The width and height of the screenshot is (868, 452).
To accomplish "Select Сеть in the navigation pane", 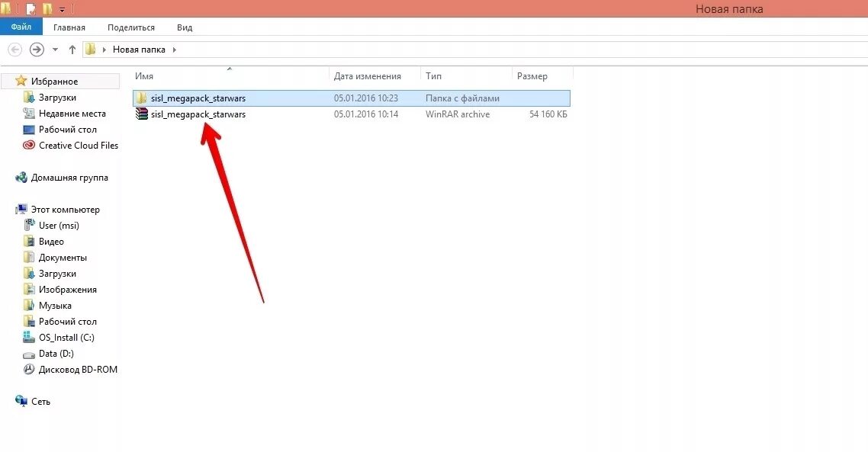I will [x=40, y=402].
